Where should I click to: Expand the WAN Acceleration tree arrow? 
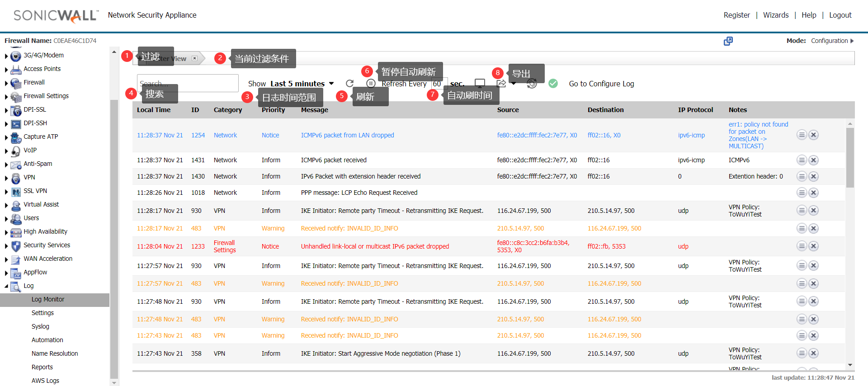click(6, 260)
